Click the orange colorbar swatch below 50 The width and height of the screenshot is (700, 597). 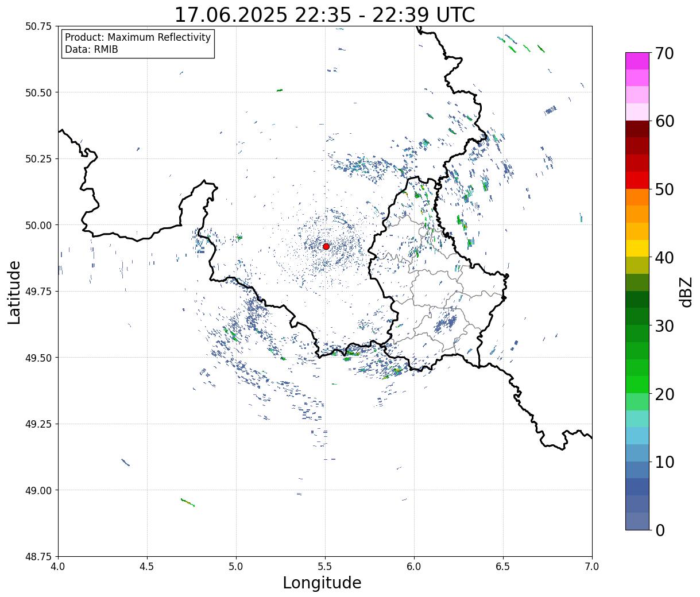coord(637,197)
